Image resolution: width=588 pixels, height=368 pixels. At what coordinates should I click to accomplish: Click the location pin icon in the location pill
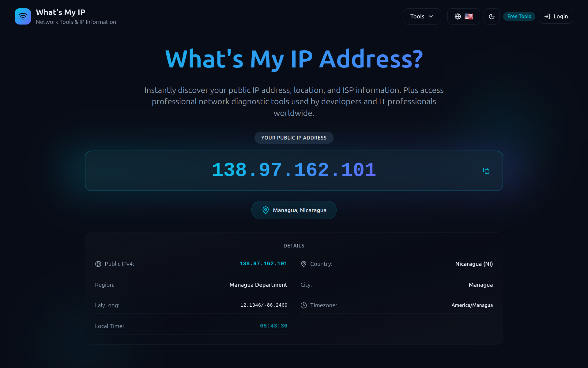pos(266,210)
